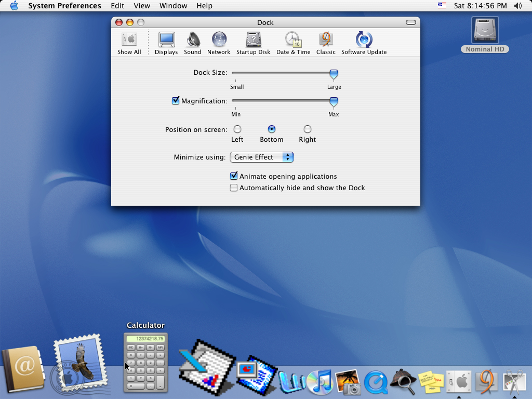Launch Calculator from the Dock

click(x=145, y=362)
